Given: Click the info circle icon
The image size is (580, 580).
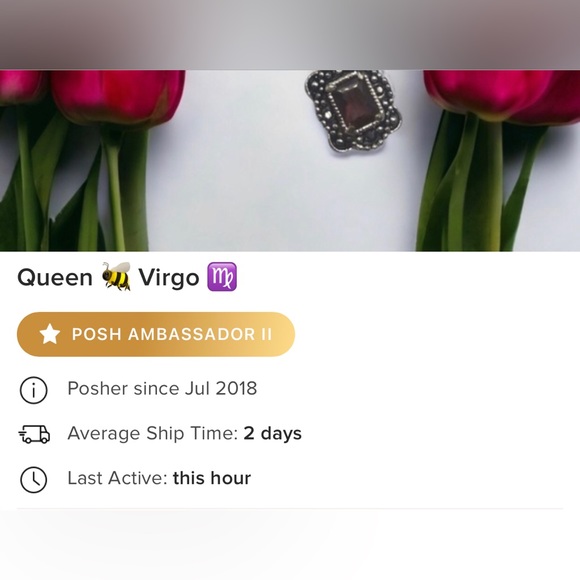Looking at the screenshot, I should 33,390.
